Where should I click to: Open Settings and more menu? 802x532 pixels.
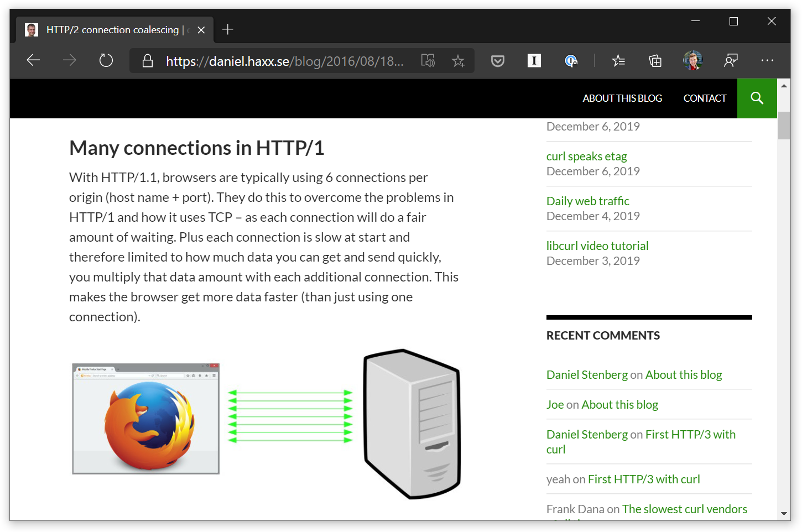pyautogui.click(x=767, y=60)
